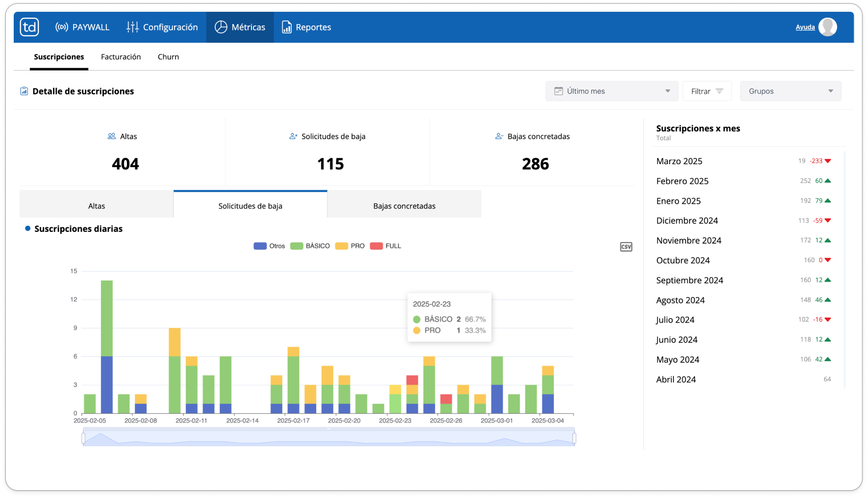Download chart data as CSV
868x498 pixels.
(626, 247)
